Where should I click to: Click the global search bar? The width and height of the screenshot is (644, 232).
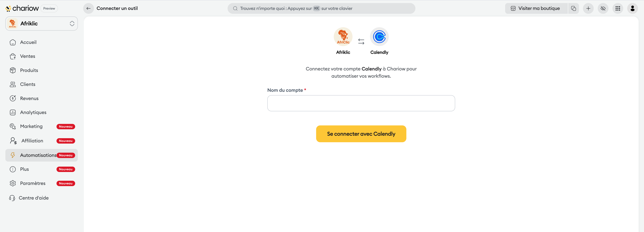(x=321, y=8)
